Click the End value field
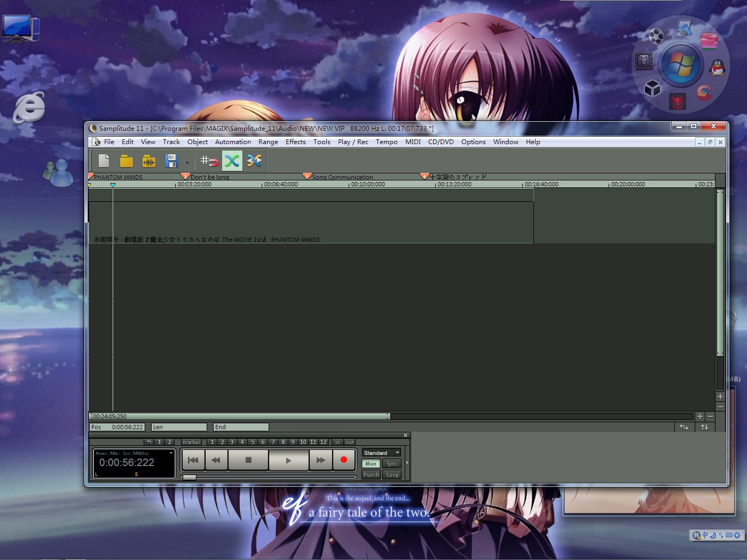This screenshot has width=747, height=560. 241,427
